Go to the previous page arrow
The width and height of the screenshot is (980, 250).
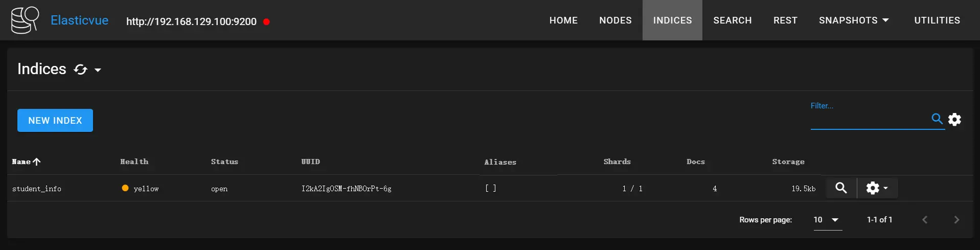point(925,220)
